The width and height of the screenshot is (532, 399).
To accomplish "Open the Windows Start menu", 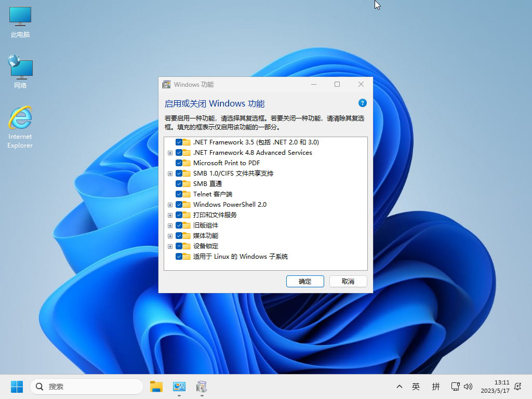I will 17,387.
